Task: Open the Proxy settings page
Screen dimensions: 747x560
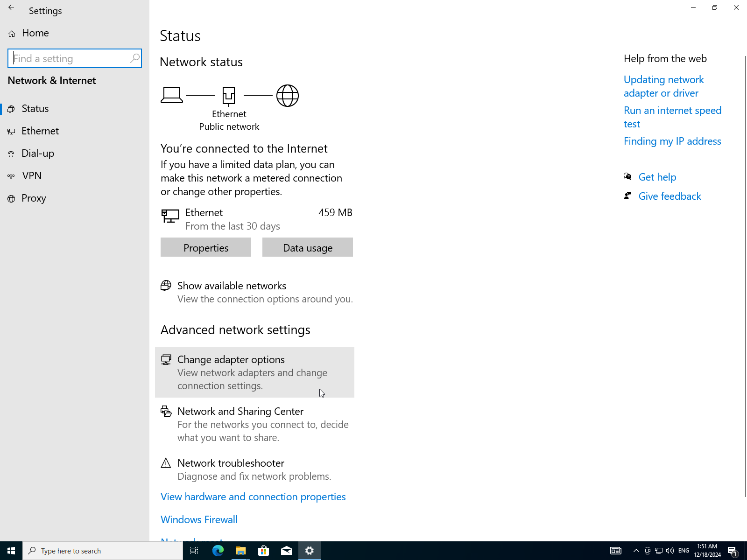Action: click(x=34, y=198)
